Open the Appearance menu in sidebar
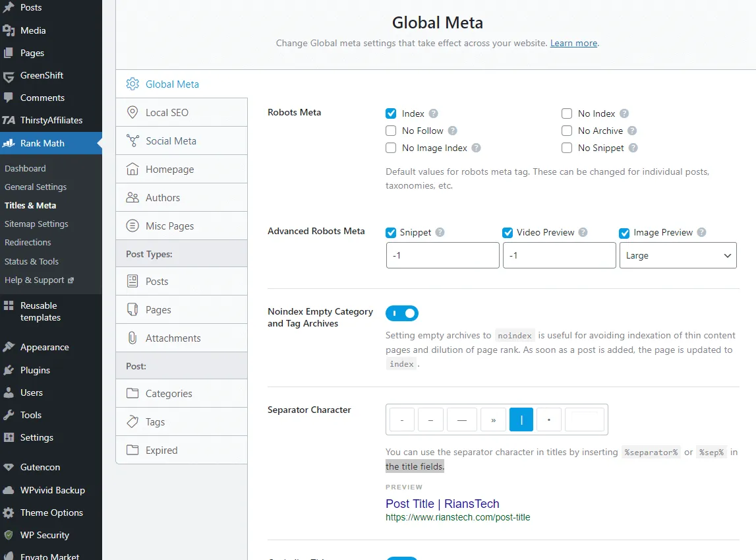The image size is (756, 560). pyautogui.click(x=44, y=348)
